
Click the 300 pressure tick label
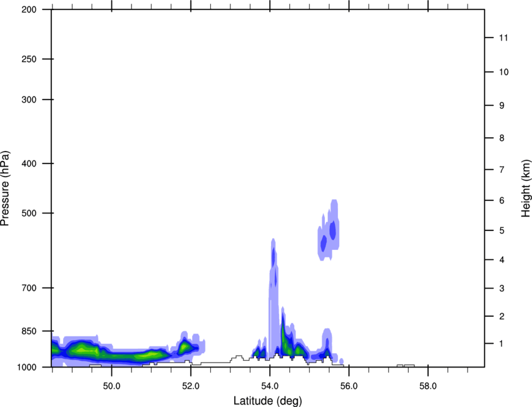point(29,100)
